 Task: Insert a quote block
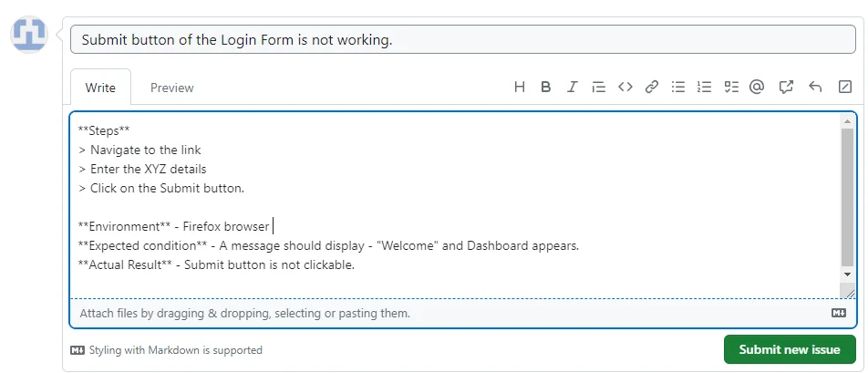[x=598, y=87]
